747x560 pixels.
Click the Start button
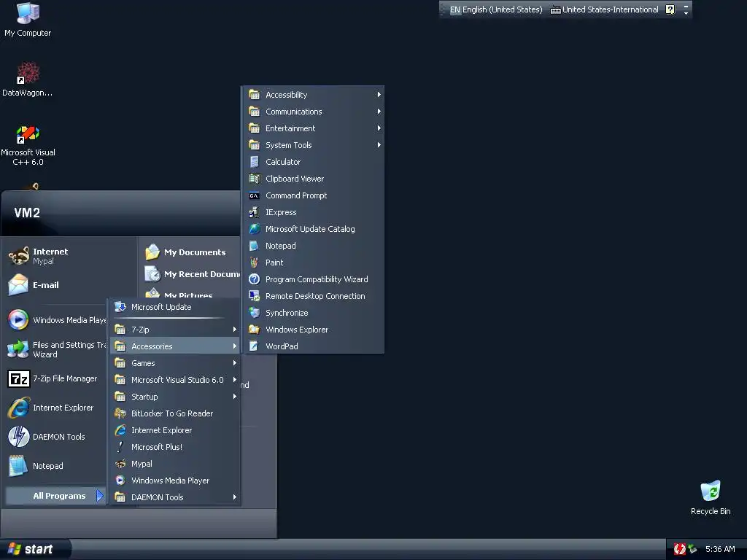35,549
